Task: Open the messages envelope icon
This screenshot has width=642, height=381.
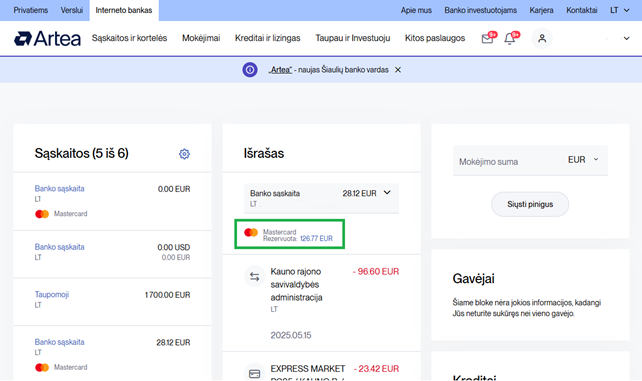Action: [488, 38]
